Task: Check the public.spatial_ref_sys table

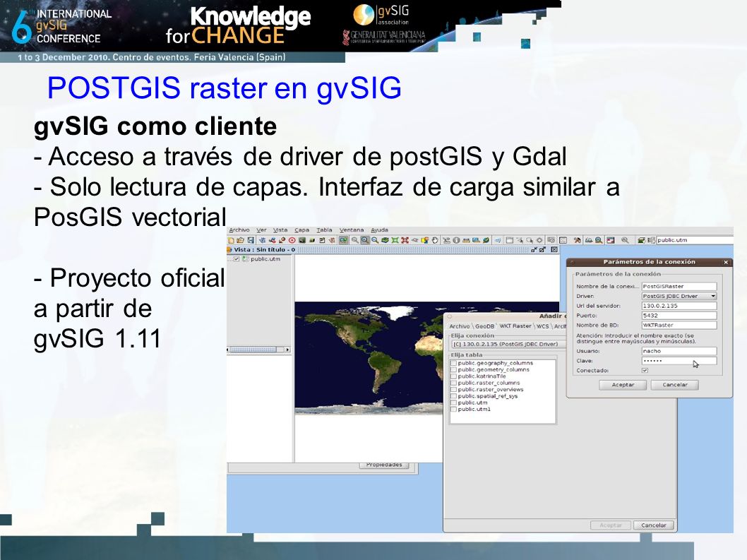Action: coord(454,396)
